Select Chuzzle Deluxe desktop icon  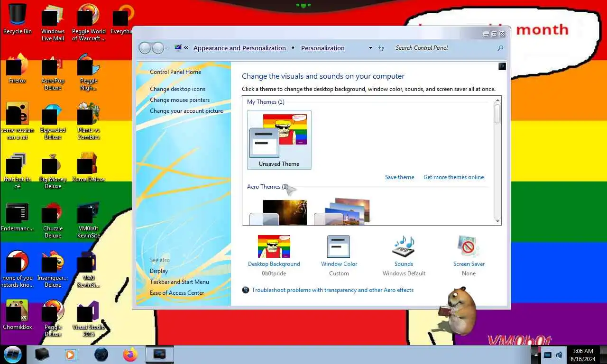click(x=53, y=219)
